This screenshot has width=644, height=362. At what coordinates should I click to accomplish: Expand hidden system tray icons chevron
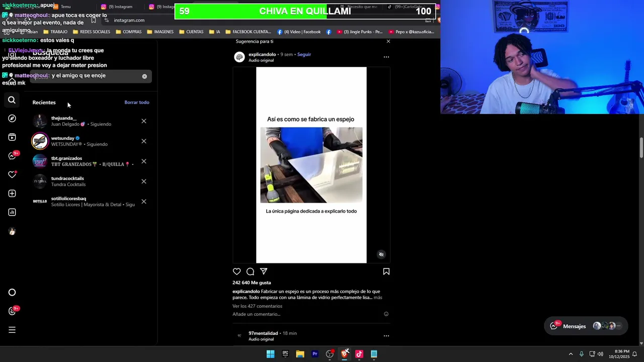click(571, 354)
